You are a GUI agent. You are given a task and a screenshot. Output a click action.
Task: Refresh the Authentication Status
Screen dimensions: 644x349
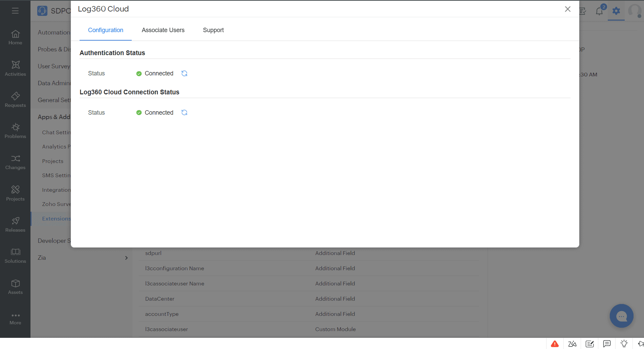pyautogui.click(x=184, y=73)
